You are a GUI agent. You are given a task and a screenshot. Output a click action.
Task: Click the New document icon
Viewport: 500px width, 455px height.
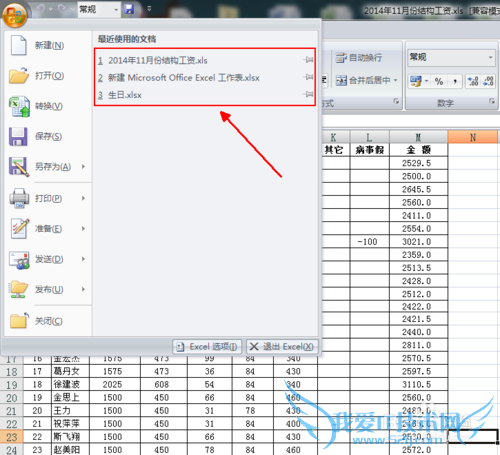coord(18,45)
